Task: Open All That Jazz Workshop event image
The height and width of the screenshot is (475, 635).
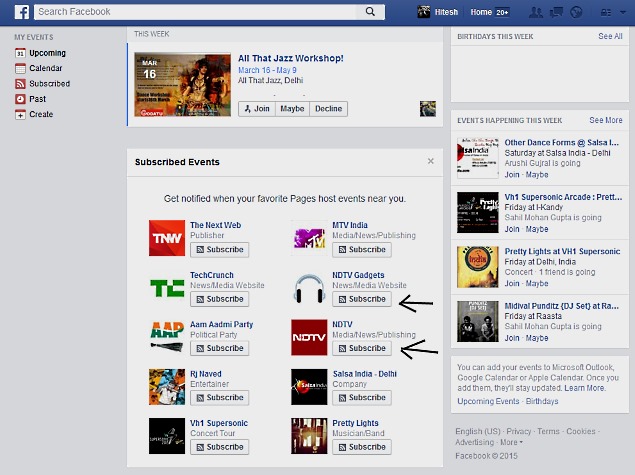Action: 183,85
